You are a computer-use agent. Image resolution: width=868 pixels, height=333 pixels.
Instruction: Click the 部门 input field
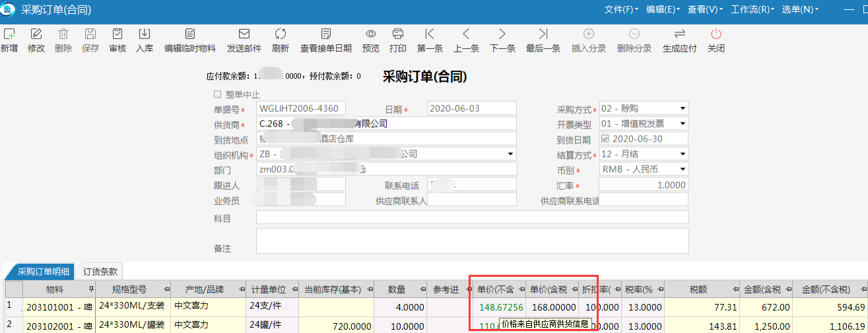(386, 169)
